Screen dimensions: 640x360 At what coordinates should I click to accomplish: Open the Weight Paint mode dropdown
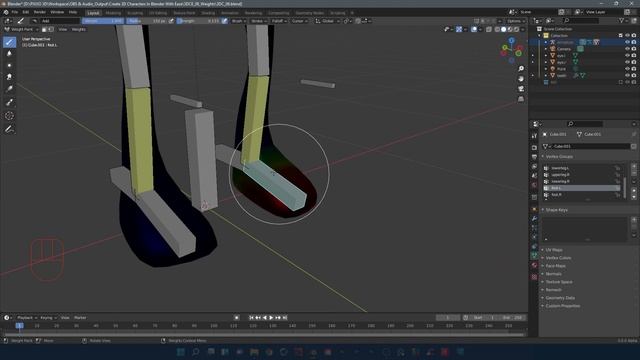click(x=21, y=29)
